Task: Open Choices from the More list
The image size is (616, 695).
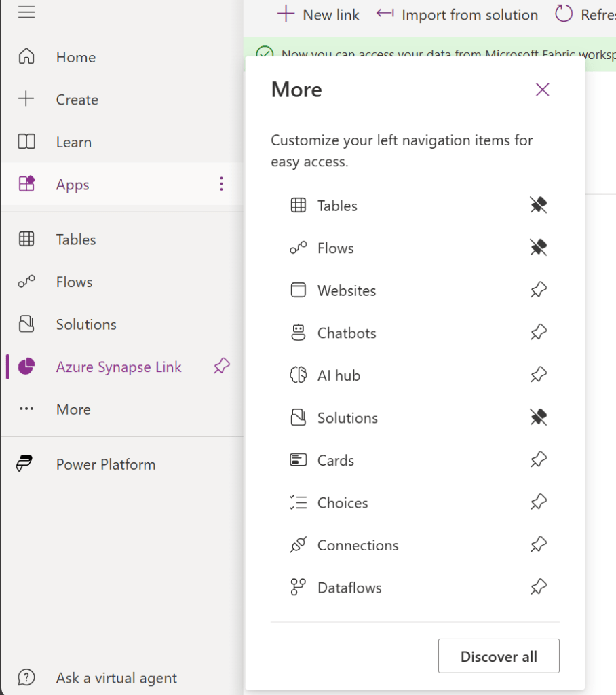Action: tap(343, 503)
